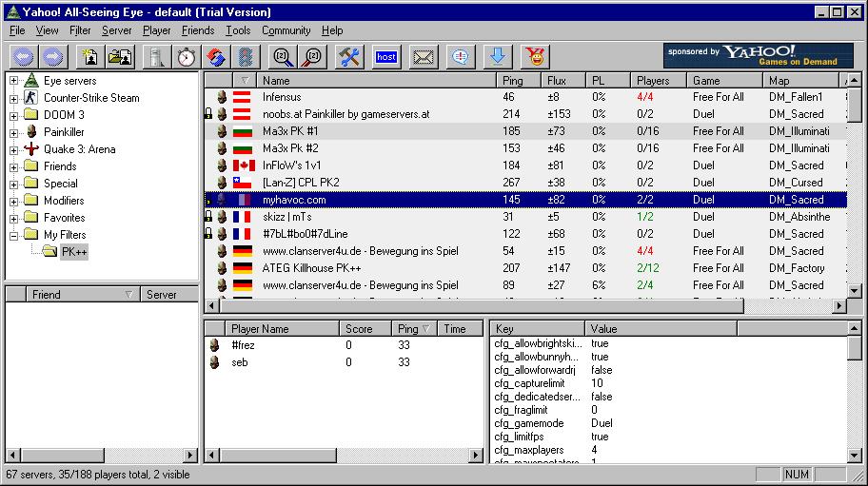Select the PK++ filter item

(74, 252)
